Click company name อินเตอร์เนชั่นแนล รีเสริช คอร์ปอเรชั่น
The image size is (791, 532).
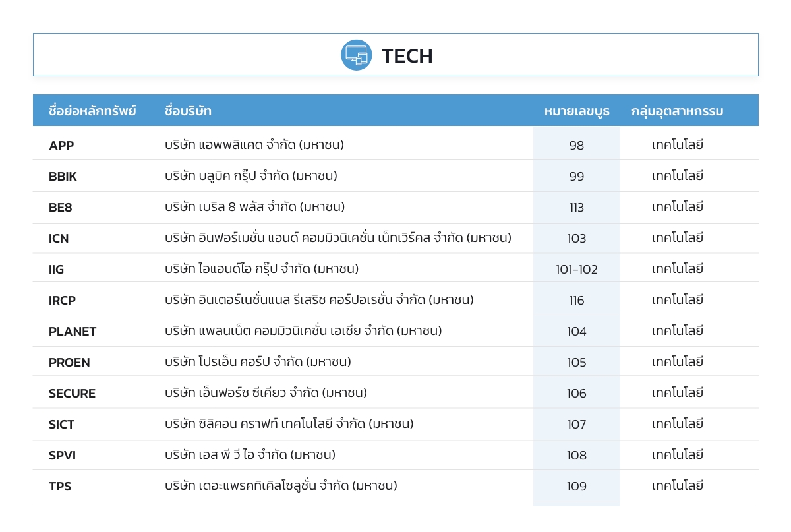295,299
